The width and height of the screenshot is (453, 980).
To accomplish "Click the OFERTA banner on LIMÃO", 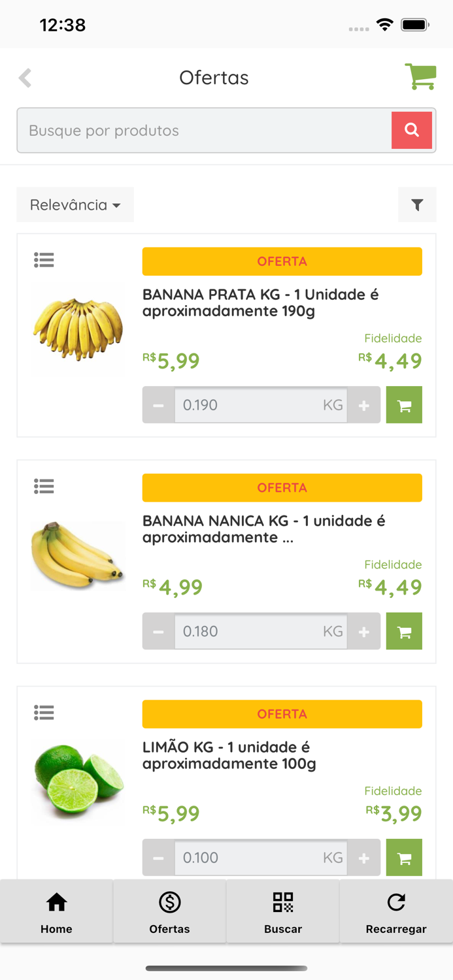I will [282, 714].
